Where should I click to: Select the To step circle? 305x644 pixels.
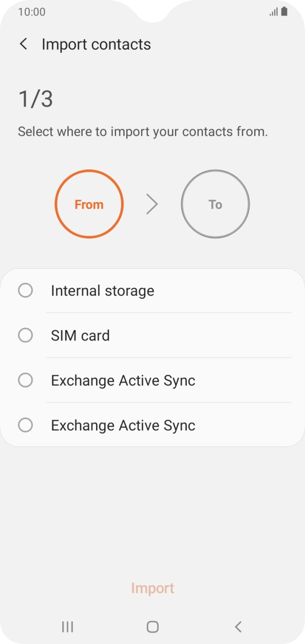215,204
